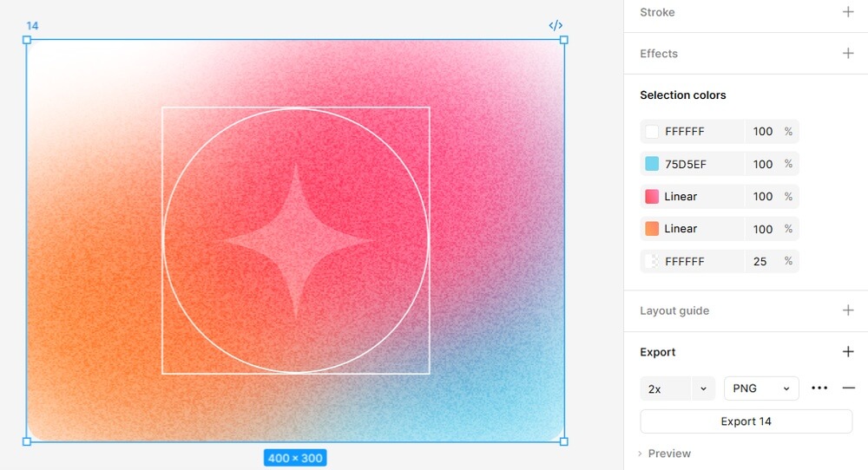This screenshot has width=868, height=470.
Task: Click the code icon above the frame
Action: coord(556,25)
